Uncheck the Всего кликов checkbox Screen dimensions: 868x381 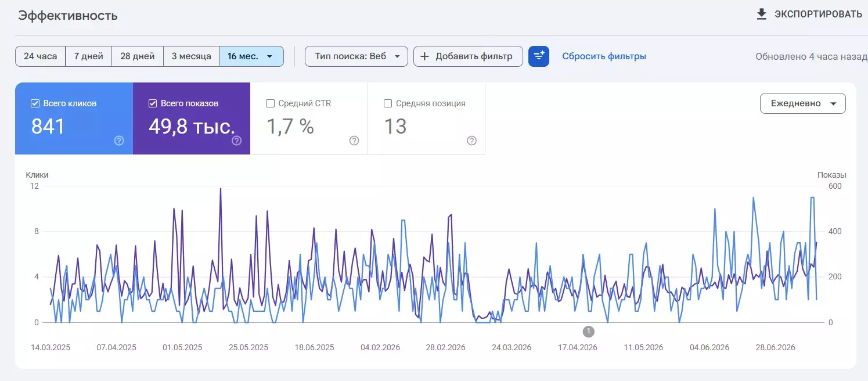click(35, 103)
